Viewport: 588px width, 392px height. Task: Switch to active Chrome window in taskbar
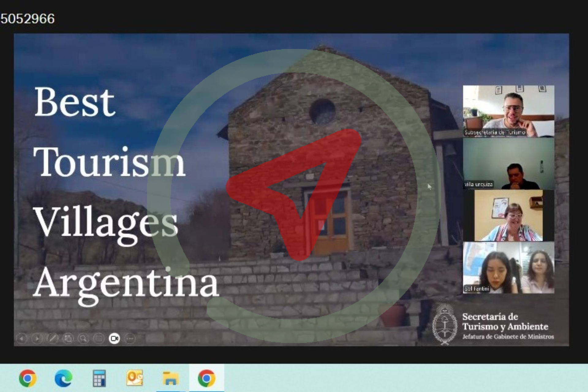(206, 378)
